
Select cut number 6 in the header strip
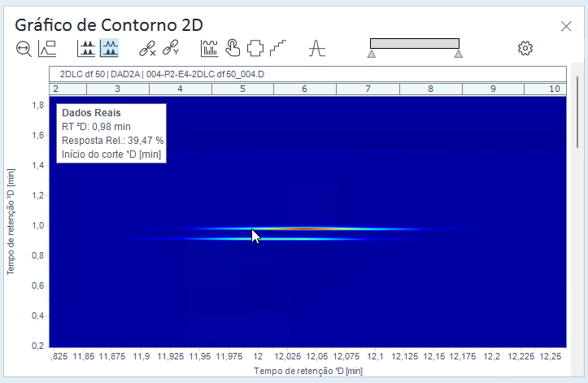click(305, 89)
